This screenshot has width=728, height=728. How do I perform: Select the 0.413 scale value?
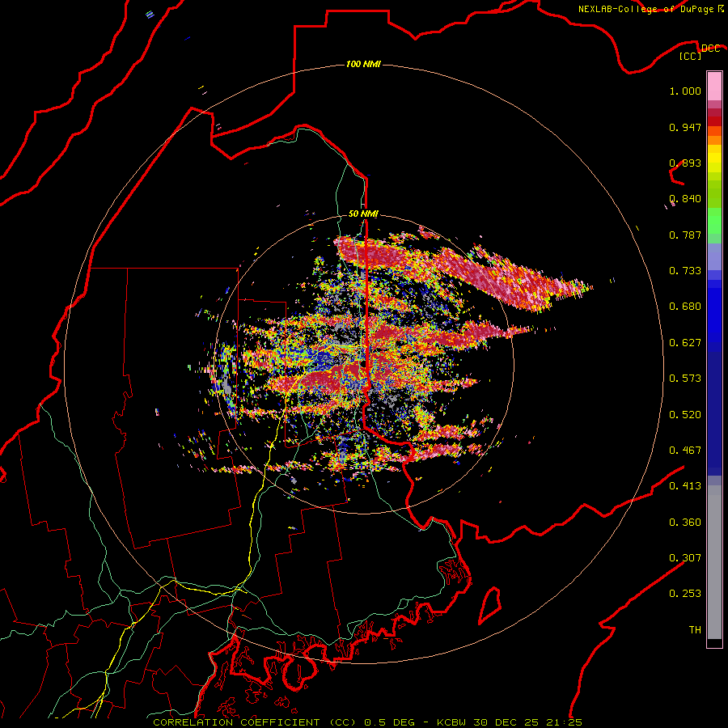(x=685, y=486)
